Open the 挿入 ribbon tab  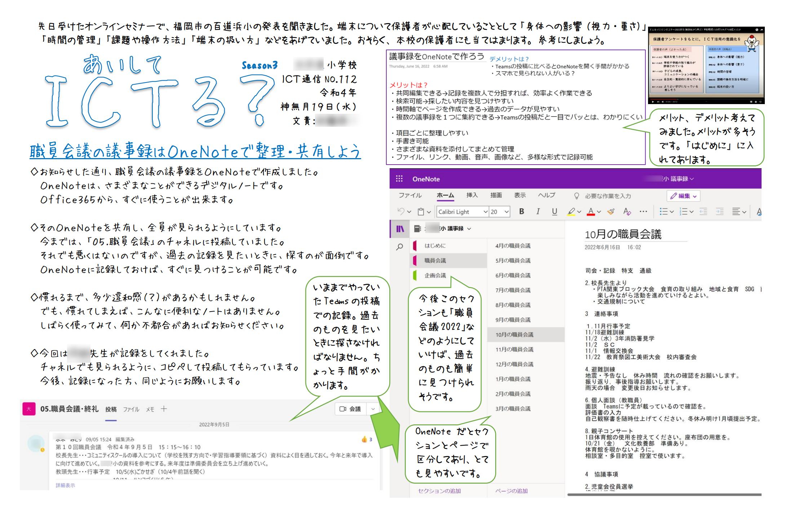coord(472,195)
